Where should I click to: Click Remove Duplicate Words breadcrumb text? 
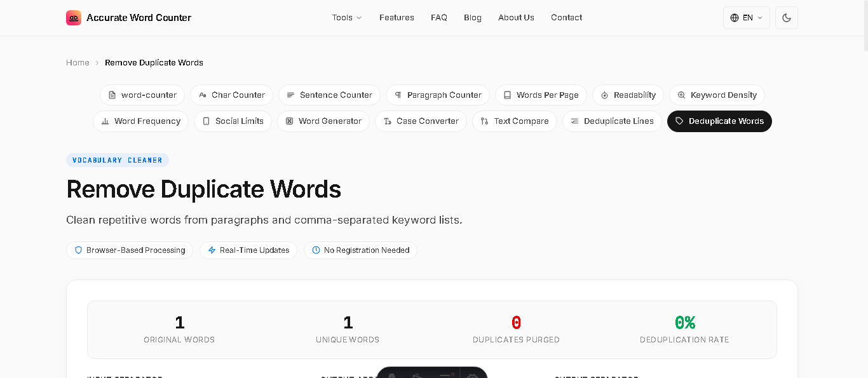click(154, 62)
